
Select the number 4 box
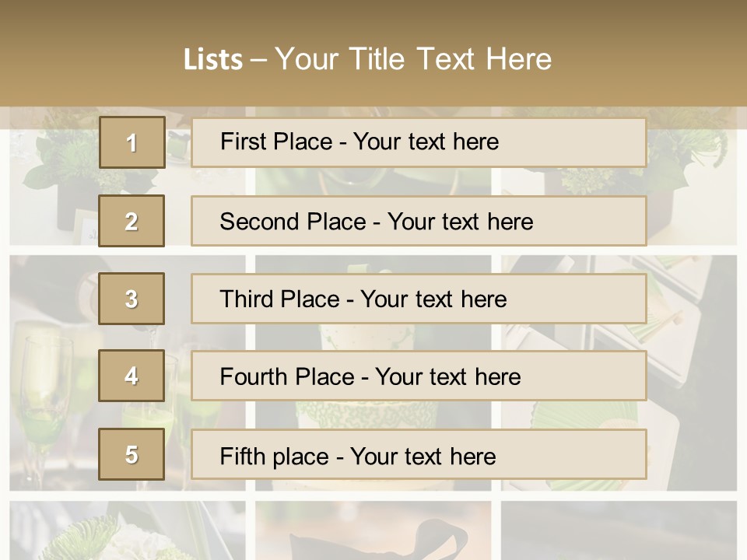pyautogui.click(x=132, y=376)
